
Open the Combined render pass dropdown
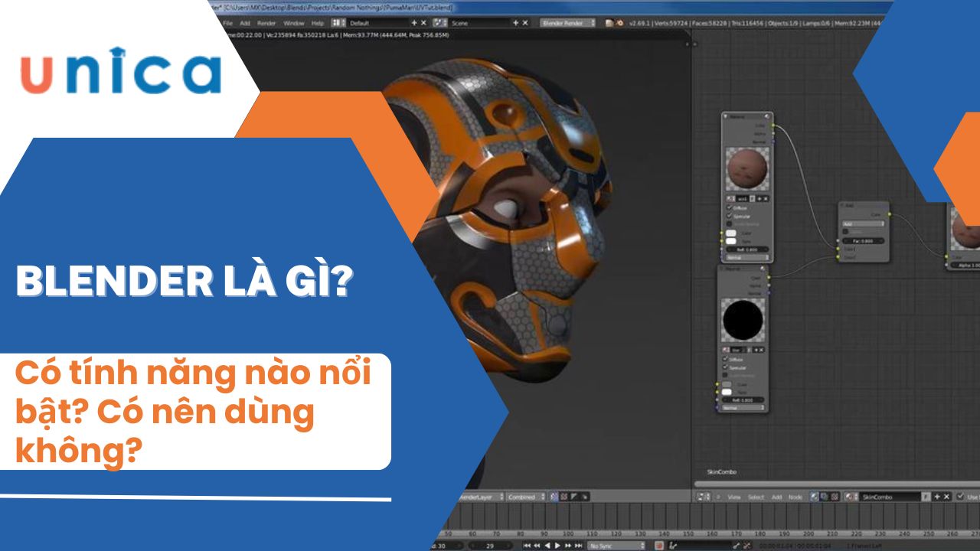click(x=526, y=497)
